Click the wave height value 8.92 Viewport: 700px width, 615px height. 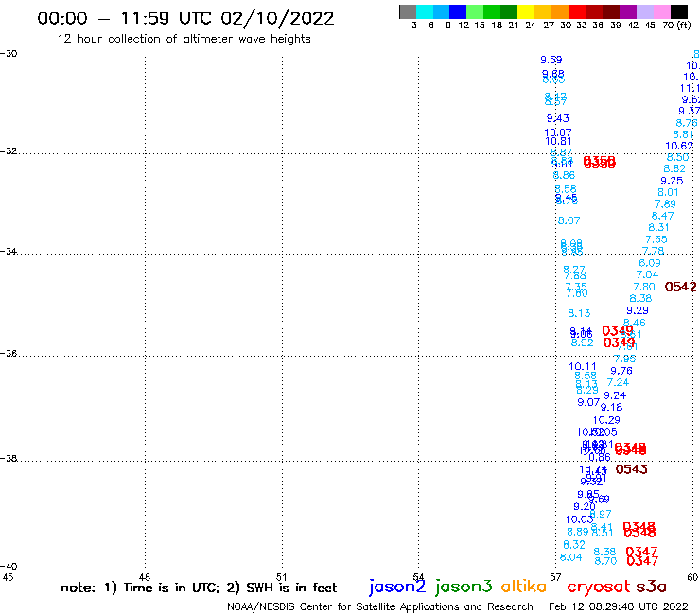(582, 343)
